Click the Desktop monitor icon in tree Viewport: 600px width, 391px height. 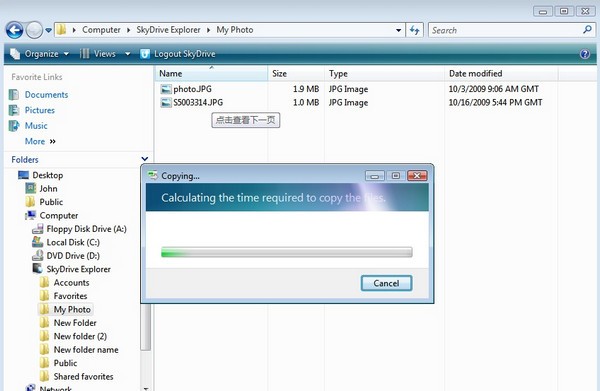pos(23,175)
